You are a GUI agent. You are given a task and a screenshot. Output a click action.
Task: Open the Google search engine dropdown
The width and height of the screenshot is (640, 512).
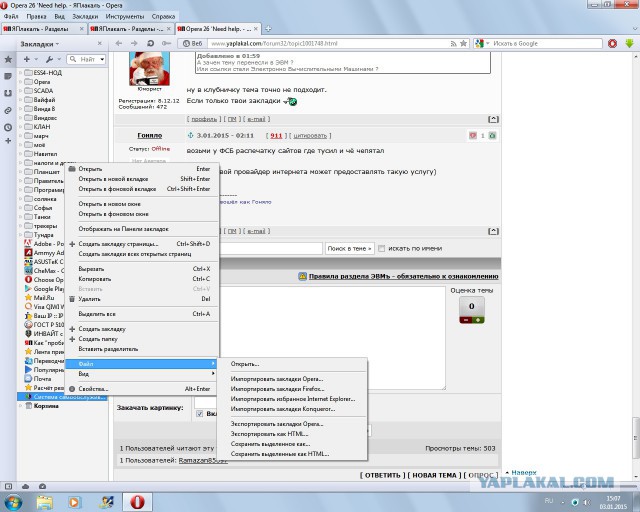[488, 43]
